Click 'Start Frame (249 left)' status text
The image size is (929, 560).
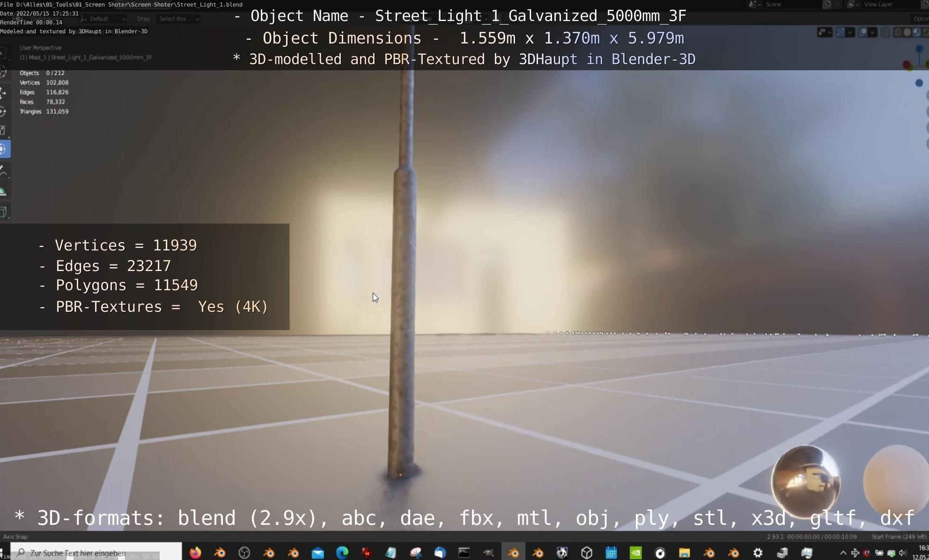tap(899, 537)
